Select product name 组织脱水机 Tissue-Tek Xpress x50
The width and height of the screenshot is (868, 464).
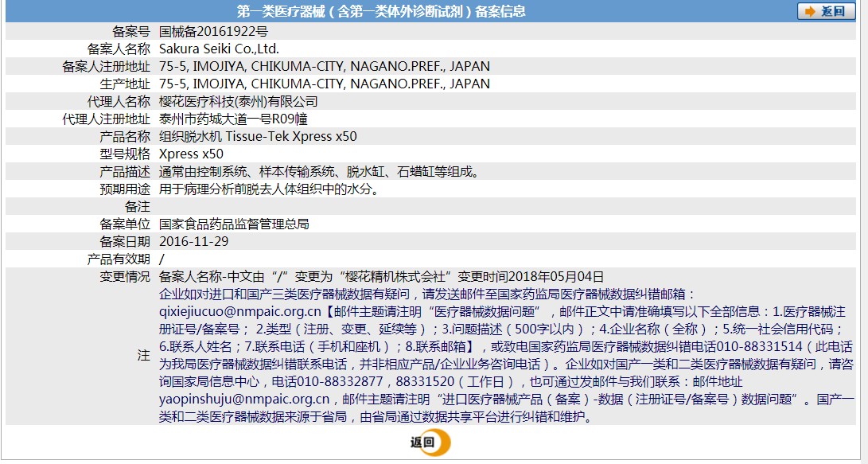[x=258, y=136]
